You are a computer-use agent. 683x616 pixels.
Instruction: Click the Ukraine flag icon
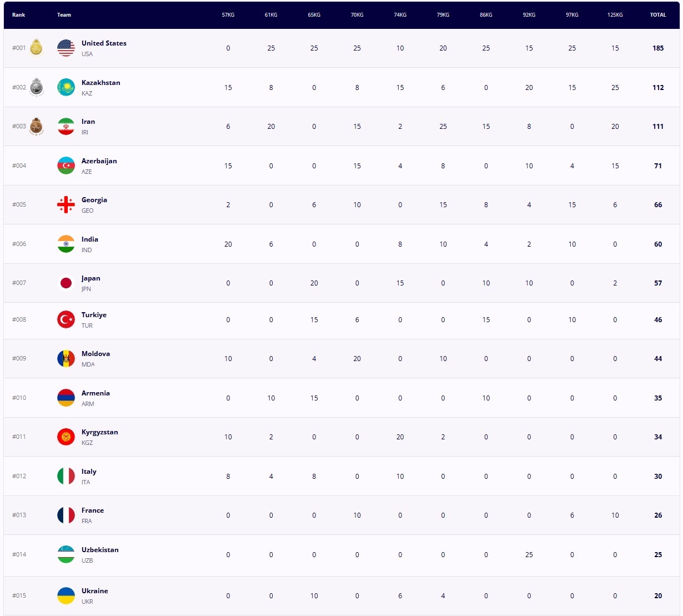pyautogui.click(x=66, y=595)
